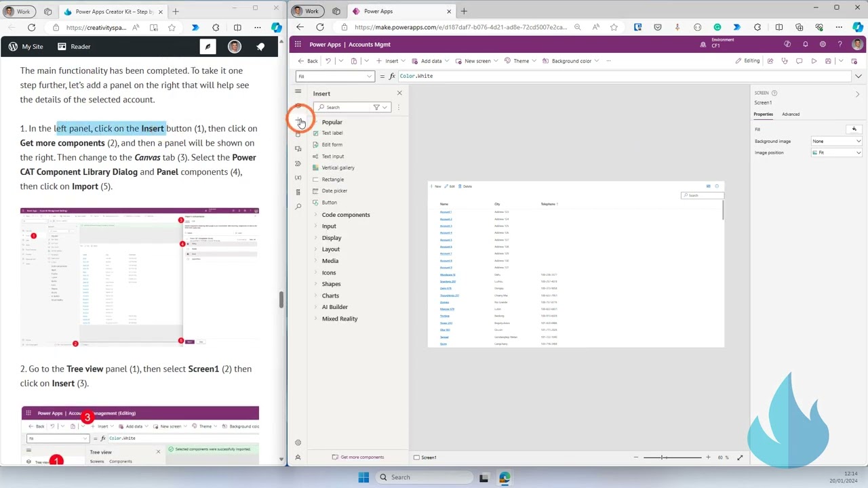Switch to the Advanced tab in properties panel
Screen dimensions: 868x488
[791, 115]
